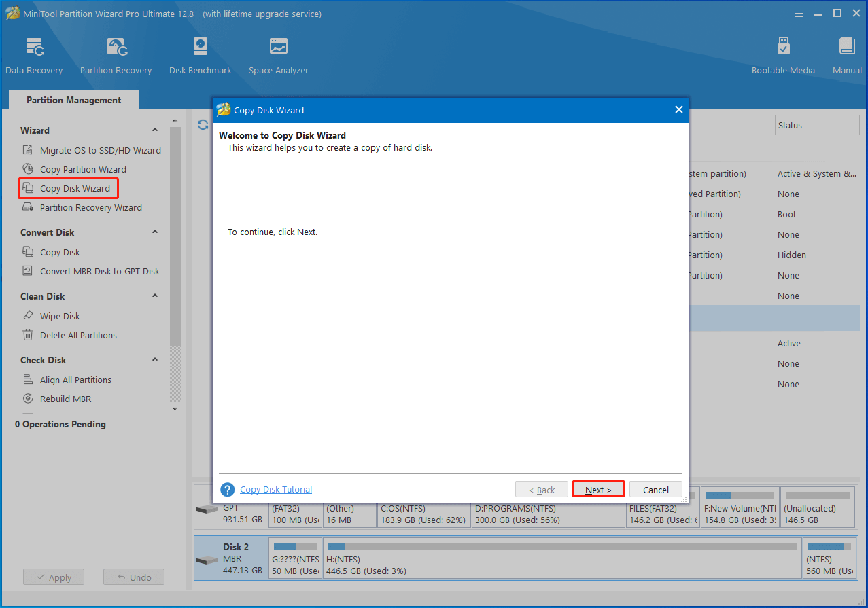Select the (FAT32) 100 MB partition block
This screenshot has height=608, width=868.
(296, 514)
